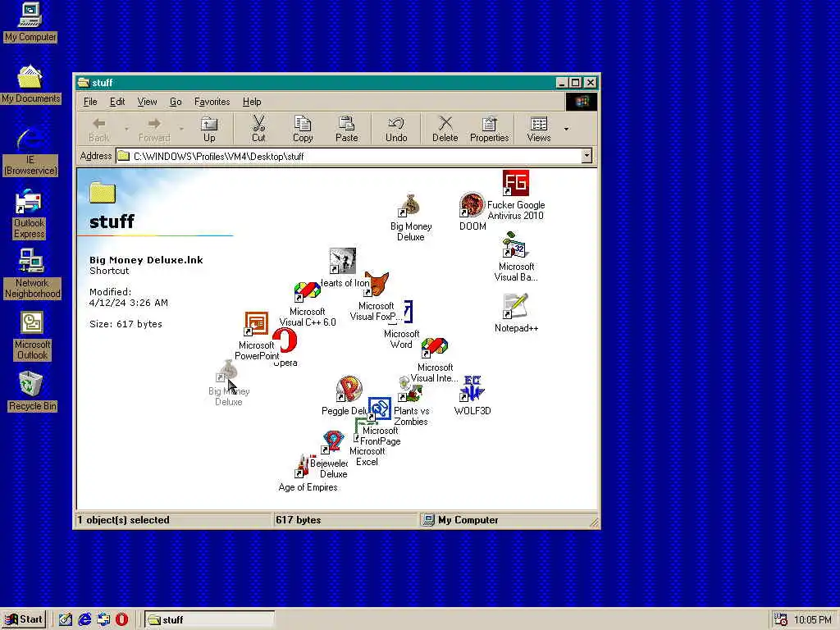Delete the selected shortcut

pos(445,129)
